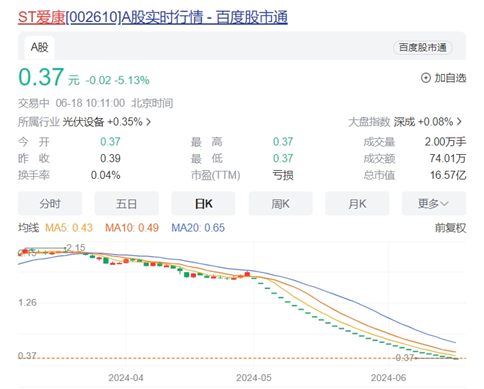Screen dimensions: 484x389
Task: Click the 2024-05 date marker on chart
Action: pyautogui.click(x=254, y=378)
